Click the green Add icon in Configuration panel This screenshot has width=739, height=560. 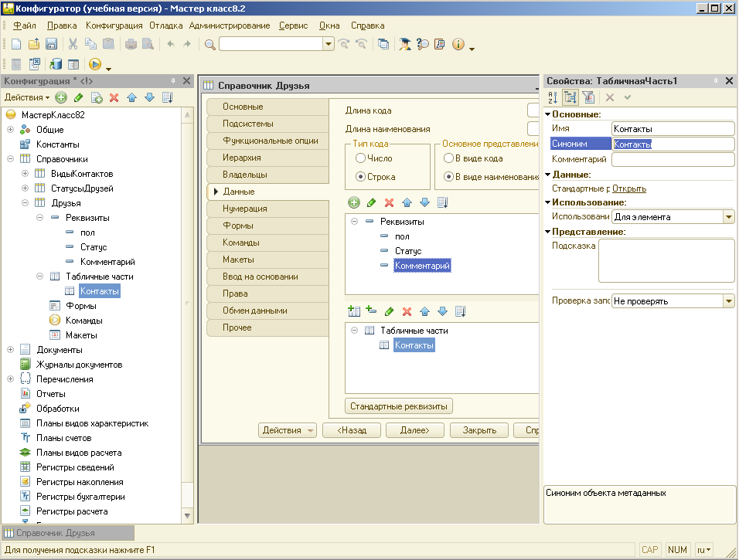(x=61, y=97)
